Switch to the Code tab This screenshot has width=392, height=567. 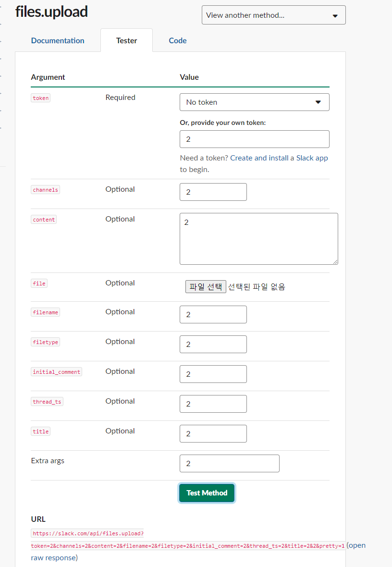coord(177,40)
